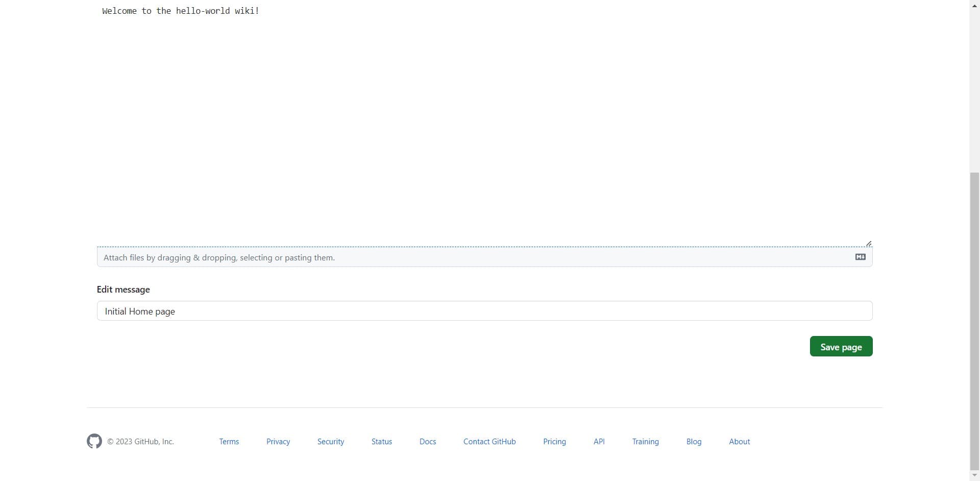Click the Contact GitHub link

coord(489,442)
